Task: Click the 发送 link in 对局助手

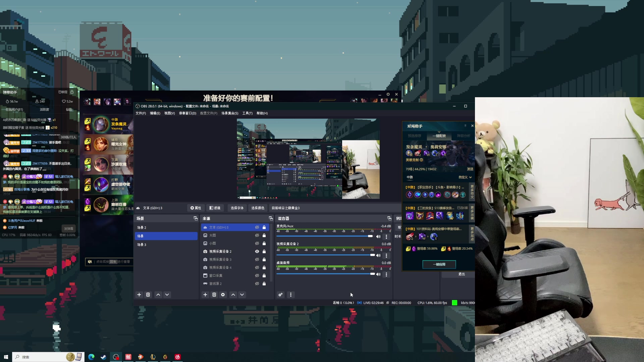Action: pyautogui.click(x=470, y=169)
